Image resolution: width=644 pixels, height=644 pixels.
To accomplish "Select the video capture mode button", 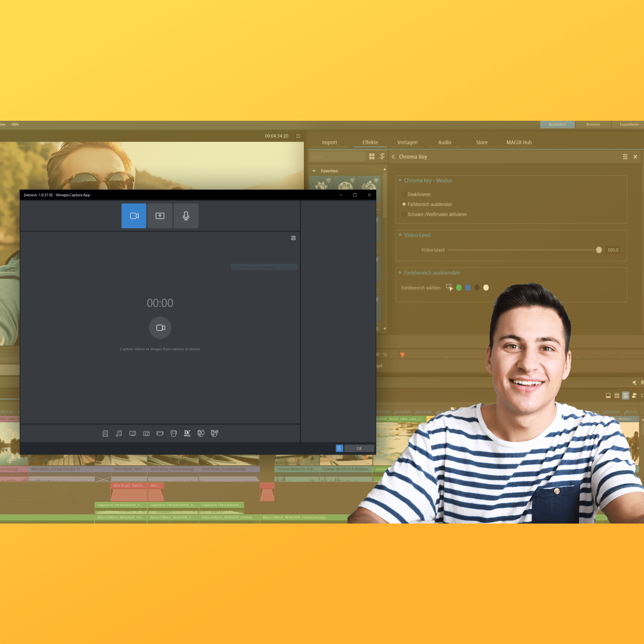I will (134, 216).
